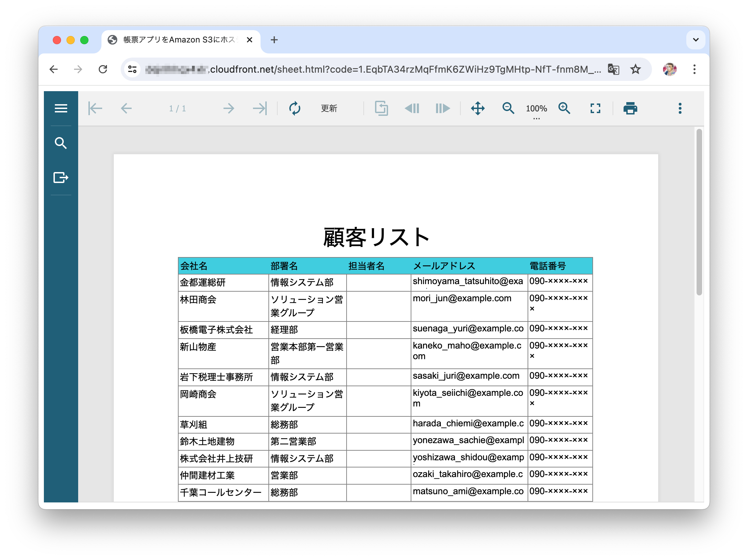Image resolution: width=748 pixels, height=560 pixels.
Task: Click the 岩下税理士事務所 cell
Action: pos(224,377)
